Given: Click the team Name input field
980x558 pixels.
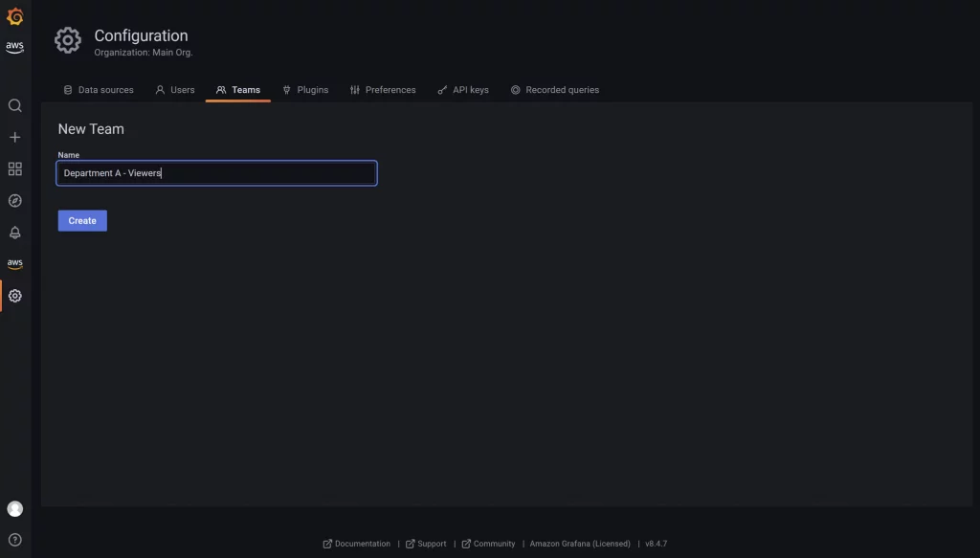Looking at the screenshot, I should point(215,173).
